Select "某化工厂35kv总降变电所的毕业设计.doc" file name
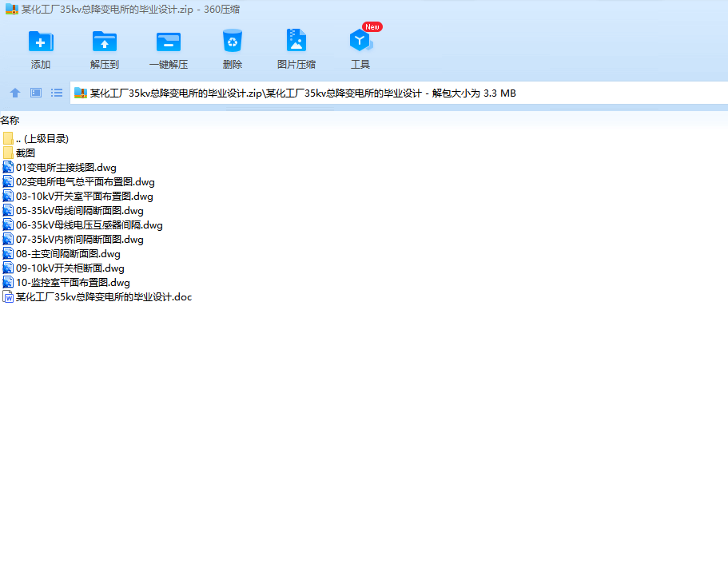The image size is (728, 584). 104,296
